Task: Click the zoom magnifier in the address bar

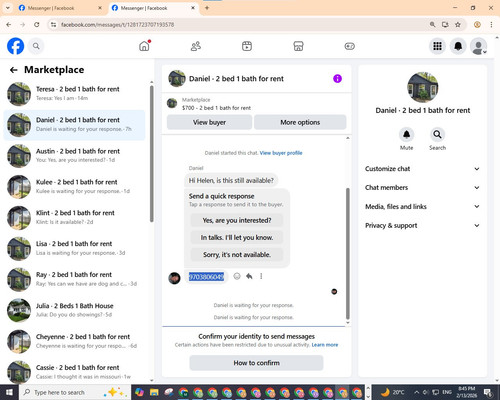Action: pyautogui.click(x=432, y=24)
